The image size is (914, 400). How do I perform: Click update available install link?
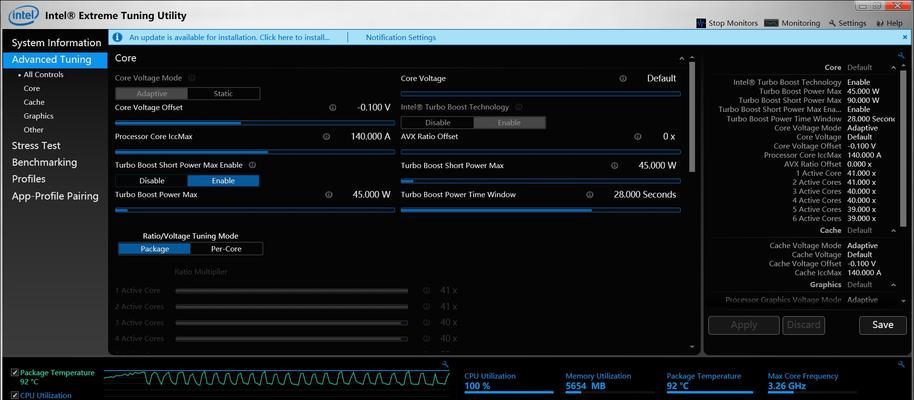click(x=229, y=37)
